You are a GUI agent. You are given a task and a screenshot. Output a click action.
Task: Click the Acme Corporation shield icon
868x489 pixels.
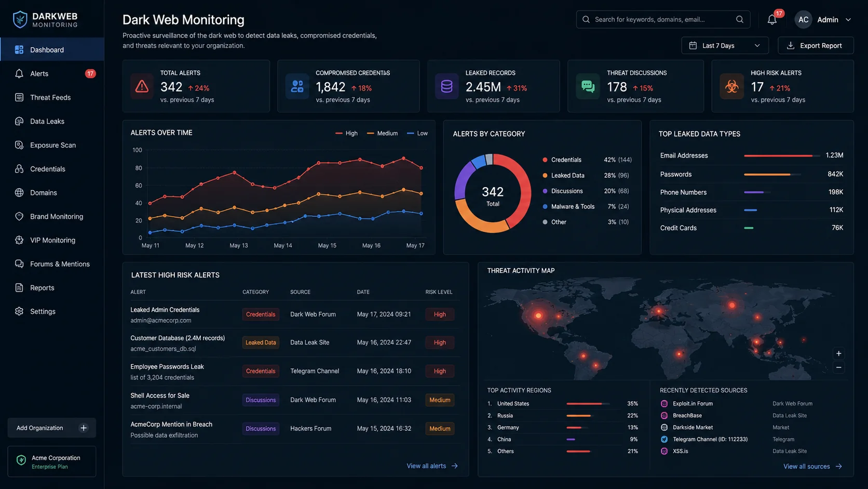click(21, 460)
